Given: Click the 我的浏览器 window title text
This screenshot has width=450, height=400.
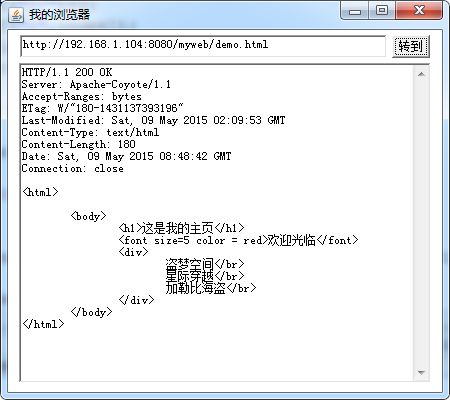Looking at the screenshot, I should click(x=59, y=15).
